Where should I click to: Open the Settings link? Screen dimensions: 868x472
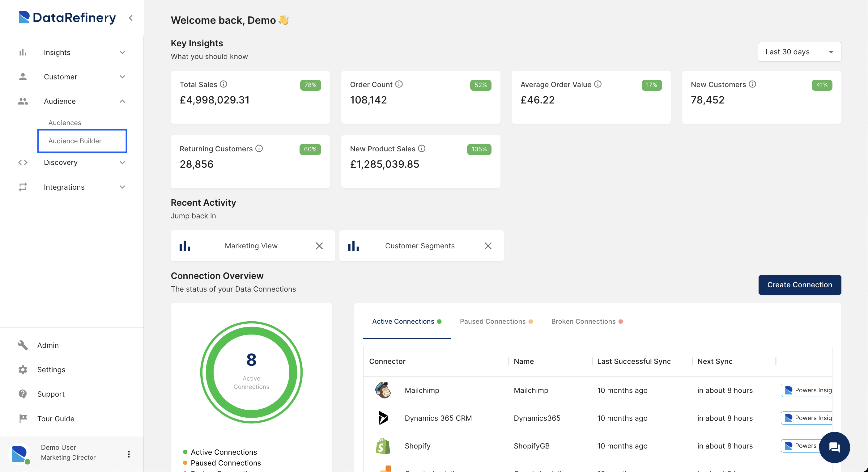pos(51,369)
